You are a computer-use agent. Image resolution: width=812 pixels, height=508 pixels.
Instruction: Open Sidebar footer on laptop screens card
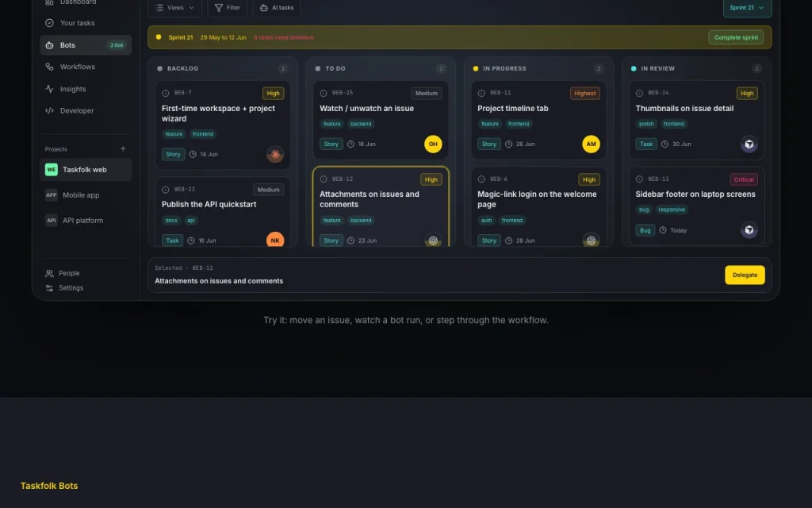click(696, 206)
